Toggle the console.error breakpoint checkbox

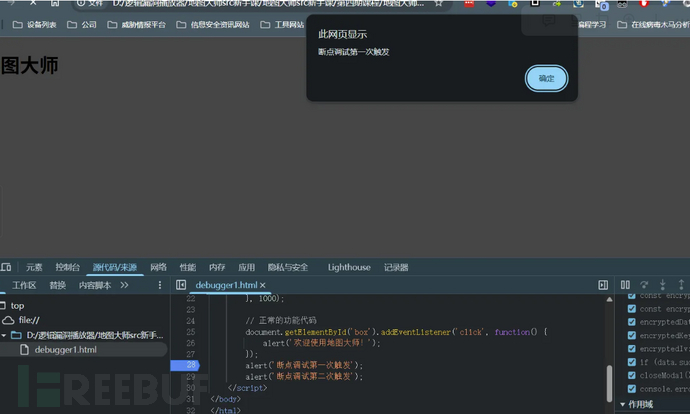[x=631, y=388]
